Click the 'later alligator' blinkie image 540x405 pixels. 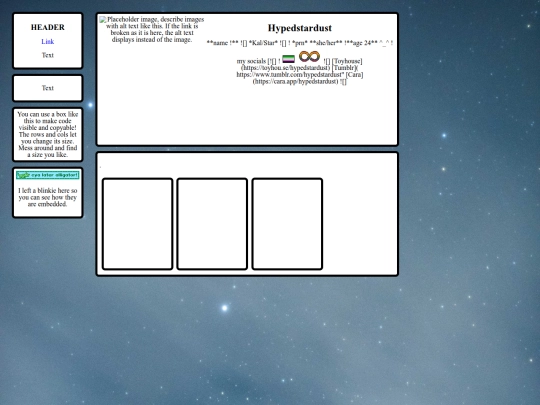pyautogui.click(x=48, y=175)
